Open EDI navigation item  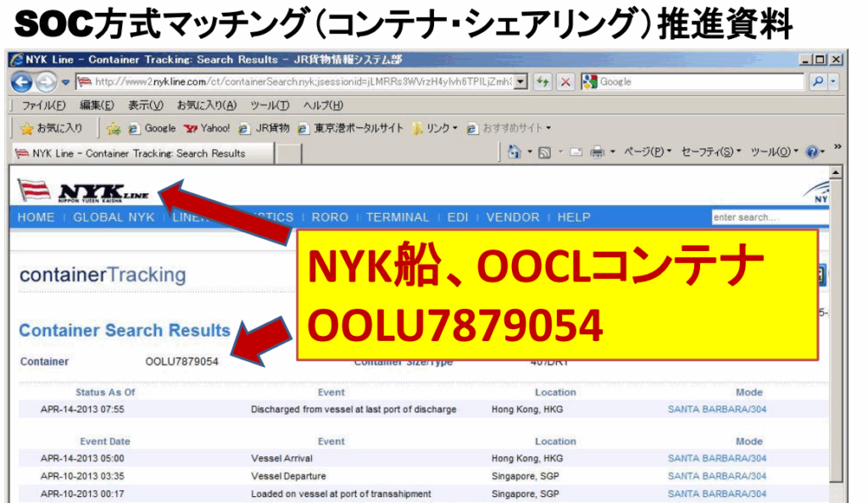[457, 217]
